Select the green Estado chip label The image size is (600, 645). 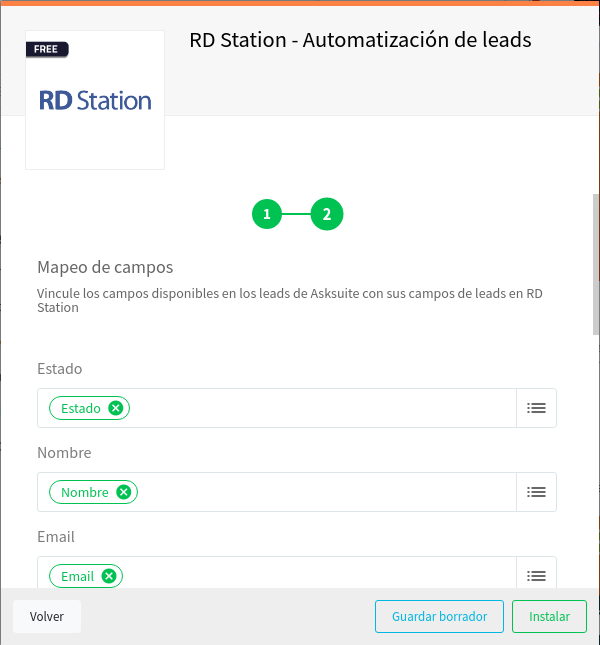coord(81,408)
